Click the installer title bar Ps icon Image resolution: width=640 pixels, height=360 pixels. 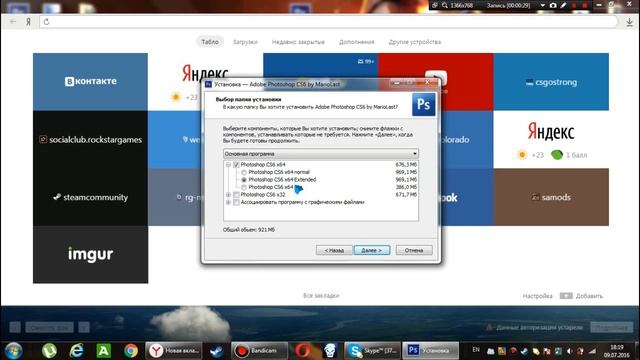[208, 84]
